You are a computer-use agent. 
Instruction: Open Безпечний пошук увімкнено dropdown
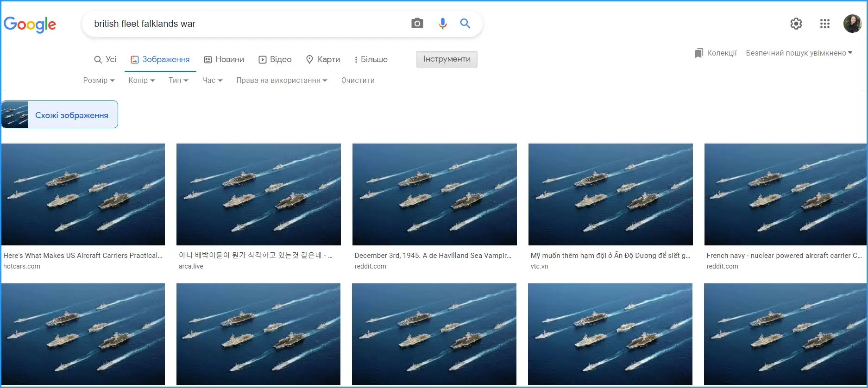coord(799,53)
